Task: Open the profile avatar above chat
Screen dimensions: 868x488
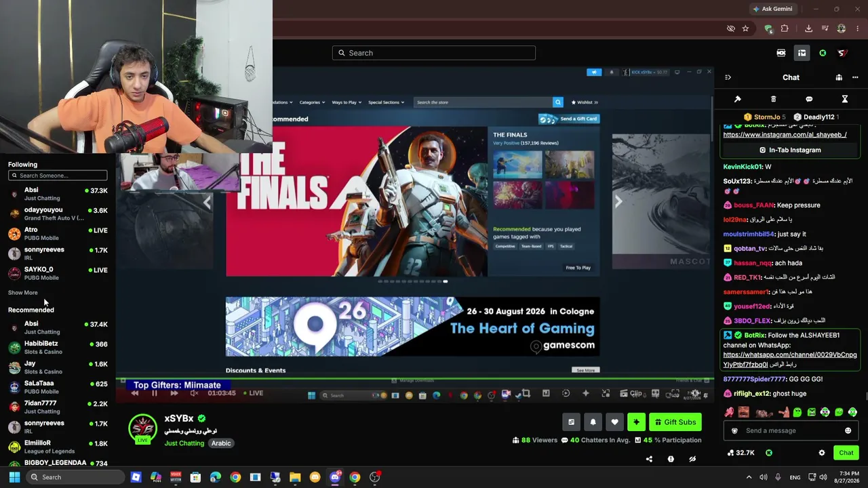Action: click(x=842, y=53)
